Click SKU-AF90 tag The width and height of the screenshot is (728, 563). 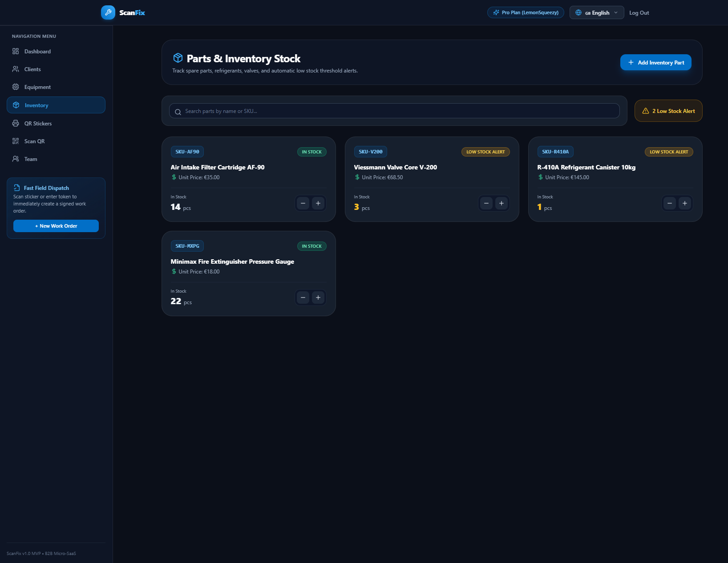(x=187, y=152)
